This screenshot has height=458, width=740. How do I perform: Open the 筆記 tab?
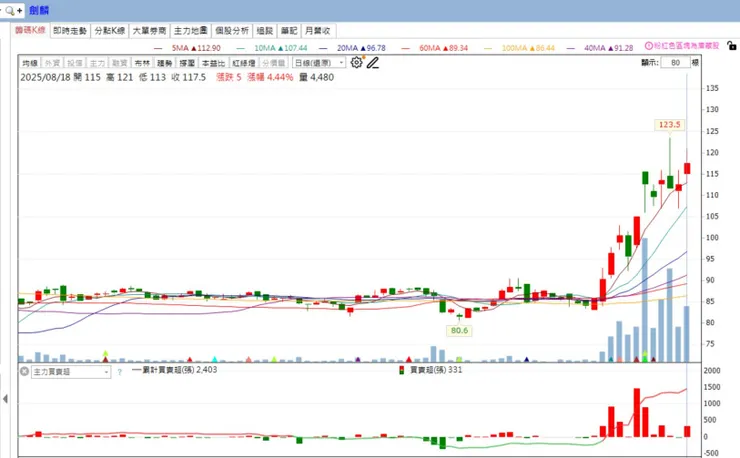[x=289, y=31]
